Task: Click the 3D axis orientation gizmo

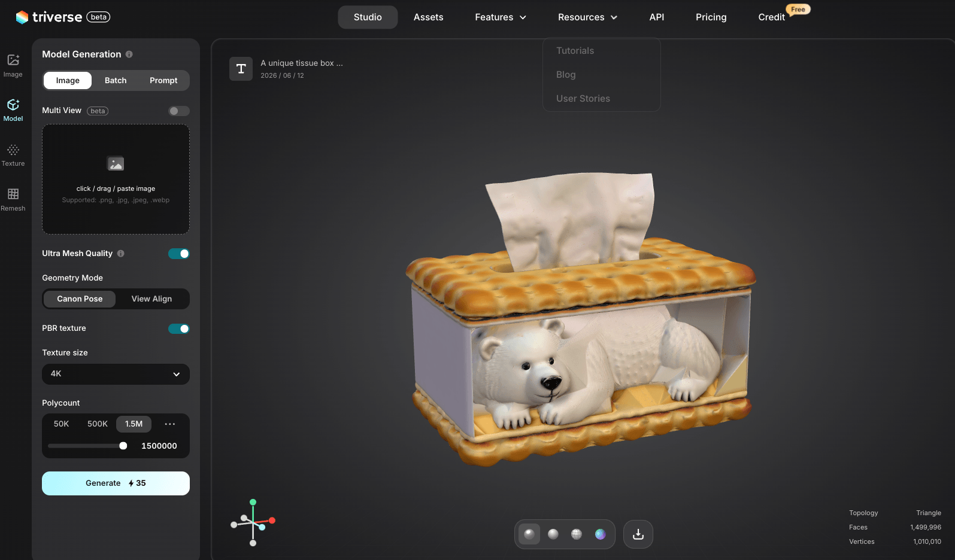Action: coord(253,522)
